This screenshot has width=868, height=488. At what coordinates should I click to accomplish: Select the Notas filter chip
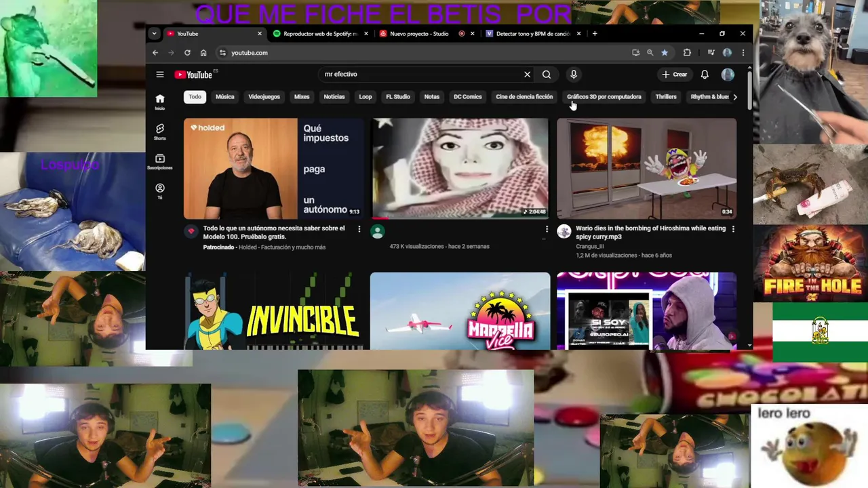tap(432, 97)
